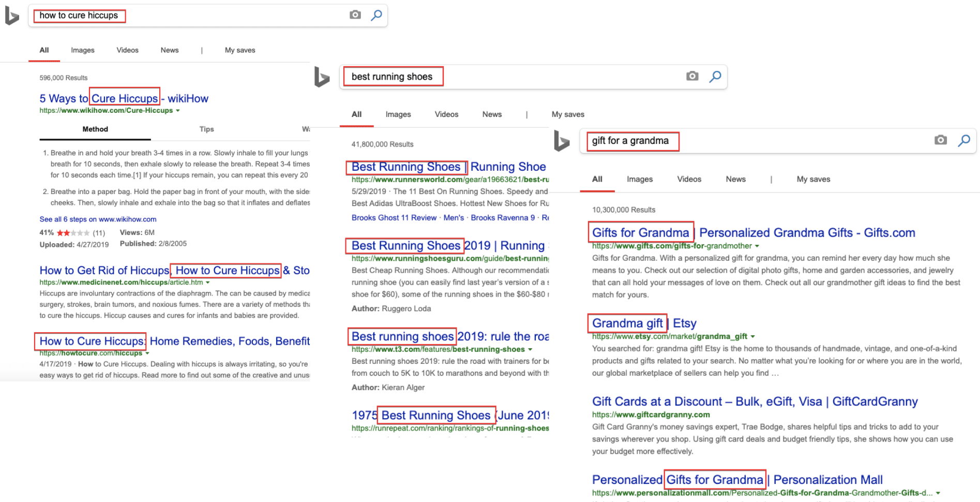Image resolution: width=980 pixels, height=502 pixels.
Task: Open Gift Cards at a Discount GiftCardGranny result
Action: point(755,402)
